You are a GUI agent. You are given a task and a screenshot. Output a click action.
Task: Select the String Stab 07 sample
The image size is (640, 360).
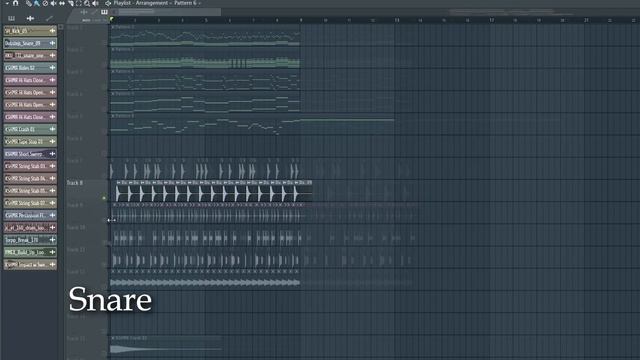30,203
